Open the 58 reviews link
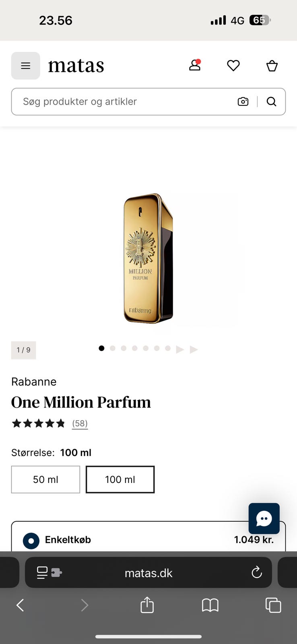This screenshot has height=644, width=297. pyautogui.click(x=80, y=423)
